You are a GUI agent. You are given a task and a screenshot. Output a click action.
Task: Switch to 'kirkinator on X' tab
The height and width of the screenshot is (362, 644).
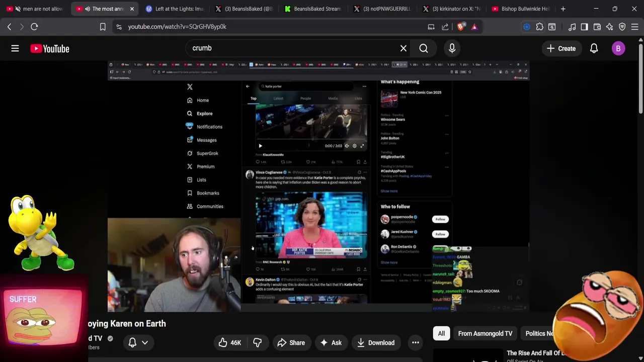(x=452, y=9)
